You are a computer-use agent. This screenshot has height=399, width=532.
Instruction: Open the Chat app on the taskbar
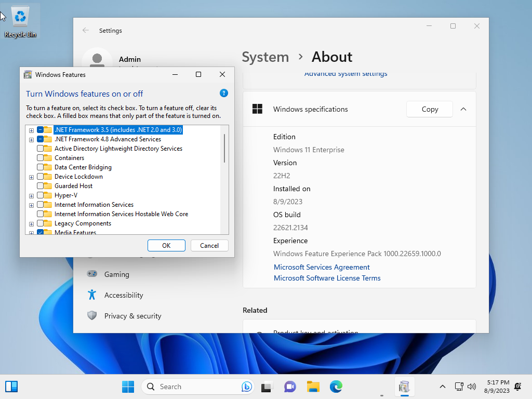tap(290, 387)
